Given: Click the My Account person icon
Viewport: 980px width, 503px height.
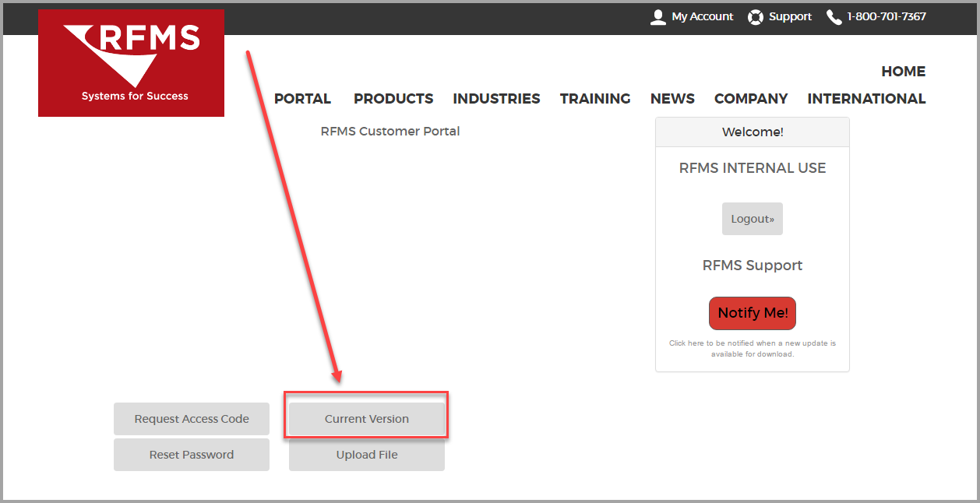Looking at the screenshot, I should 658,17.
